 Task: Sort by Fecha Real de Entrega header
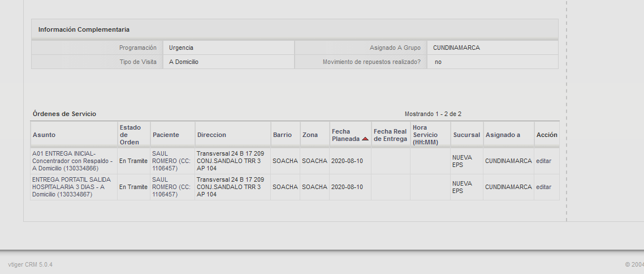tap(390, 135)
